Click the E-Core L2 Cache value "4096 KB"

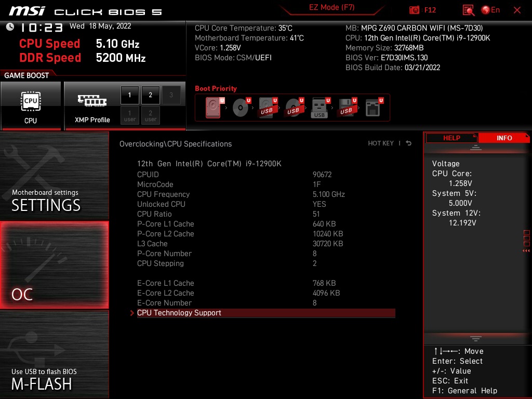pyautogui.click(x=326, y=293)
